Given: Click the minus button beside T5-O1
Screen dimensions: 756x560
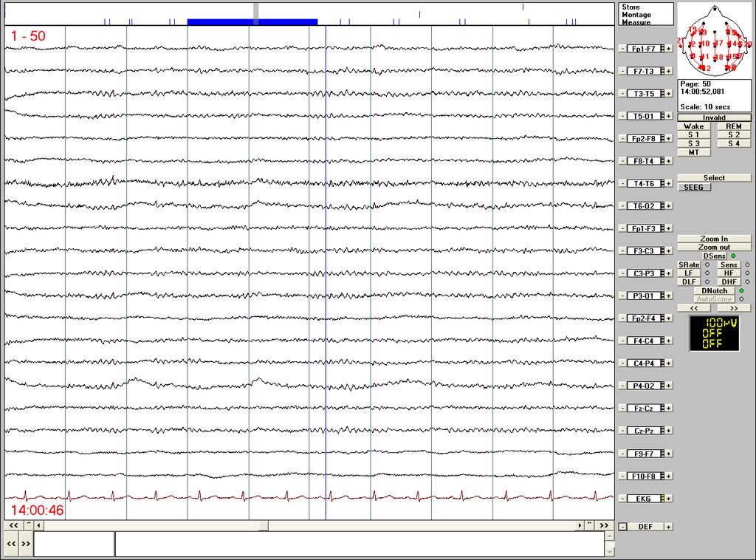Looking at the screenshot, I should point(622,116).
